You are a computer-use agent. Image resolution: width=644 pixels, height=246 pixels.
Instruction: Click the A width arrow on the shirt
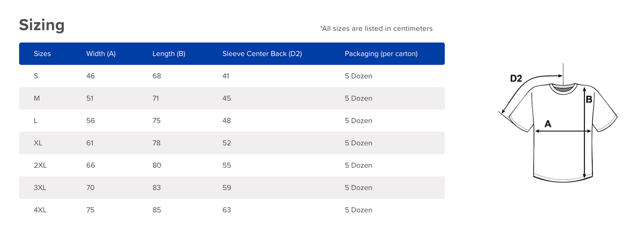(x=563, y=131)
